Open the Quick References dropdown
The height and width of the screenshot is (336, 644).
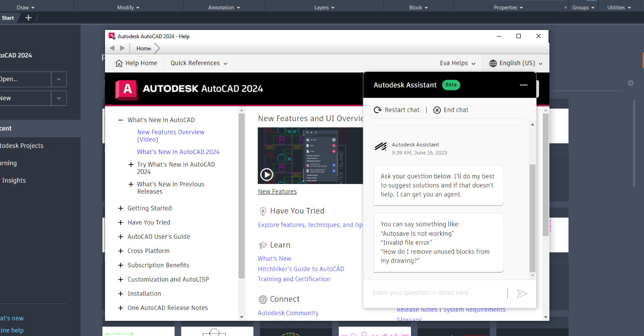coord(199,63)
